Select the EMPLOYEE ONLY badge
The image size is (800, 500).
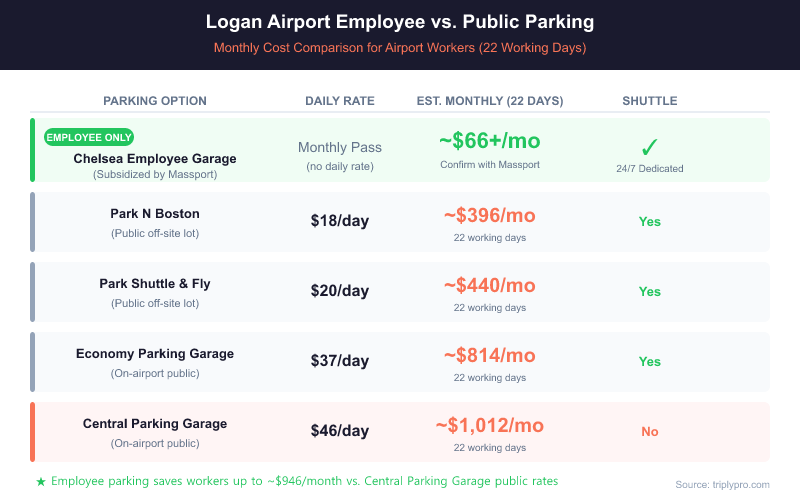click(x=89, y=137)
